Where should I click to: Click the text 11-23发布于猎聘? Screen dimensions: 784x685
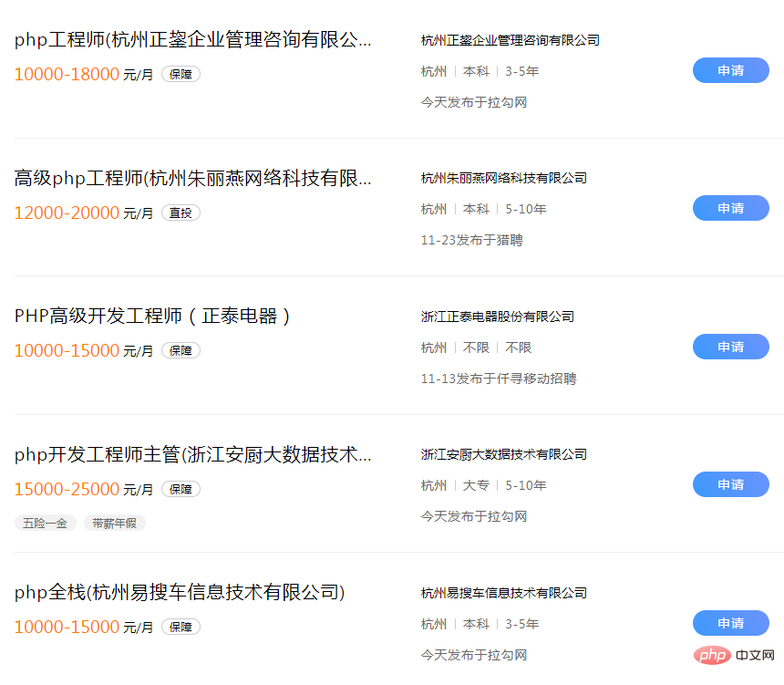(471, 240)
